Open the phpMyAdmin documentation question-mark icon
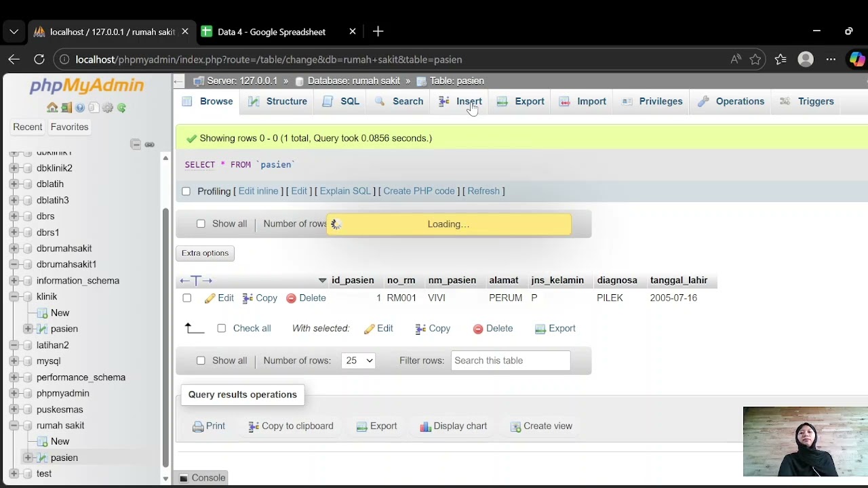Screen dimensions: 868x488 click(80, 108)
